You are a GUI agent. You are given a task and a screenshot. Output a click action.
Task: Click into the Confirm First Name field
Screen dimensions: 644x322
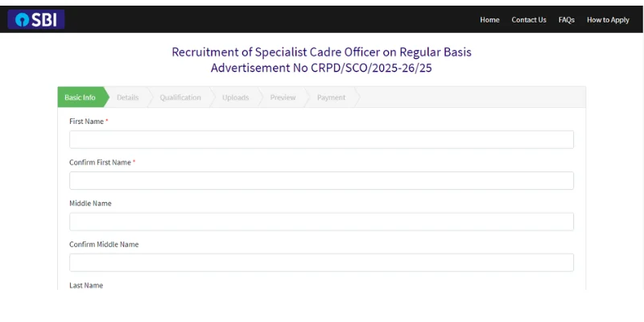pyautogui.click(x=321, y=181)
